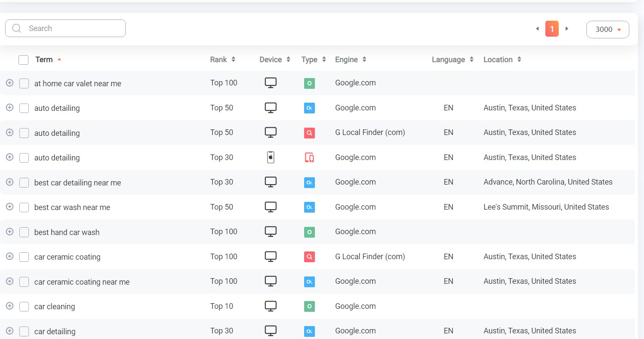
Task: Click the 'Advance, North Carolina, United States' location
Action: click(x=548, y=182)
